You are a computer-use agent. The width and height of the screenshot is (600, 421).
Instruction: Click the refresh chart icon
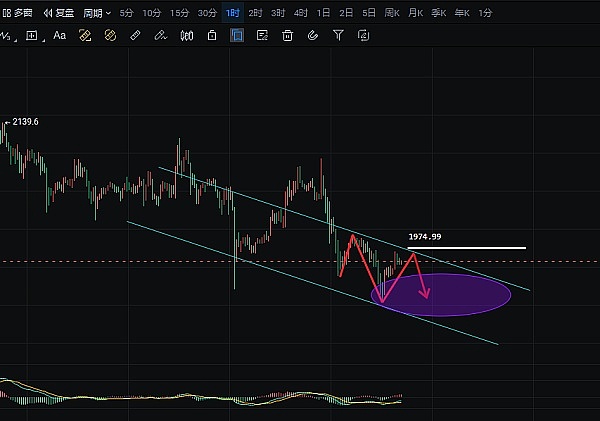pos(364,36)
